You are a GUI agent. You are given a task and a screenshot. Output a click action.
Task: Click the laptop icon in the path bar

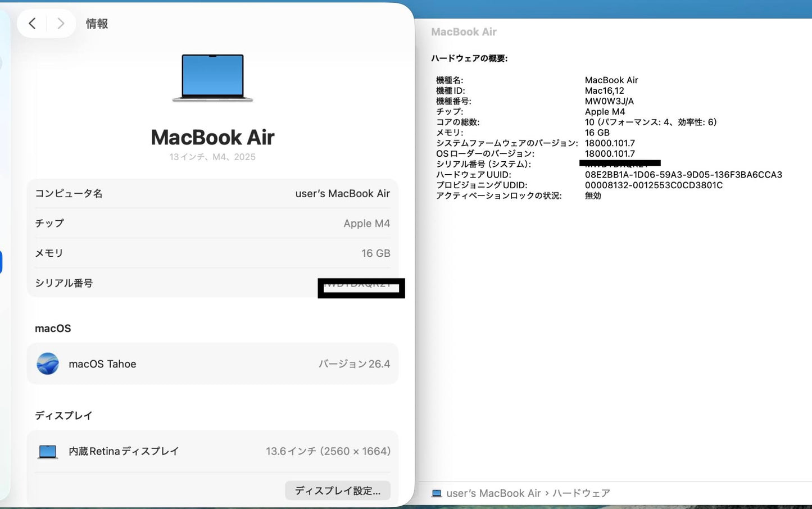pos(437,493)
